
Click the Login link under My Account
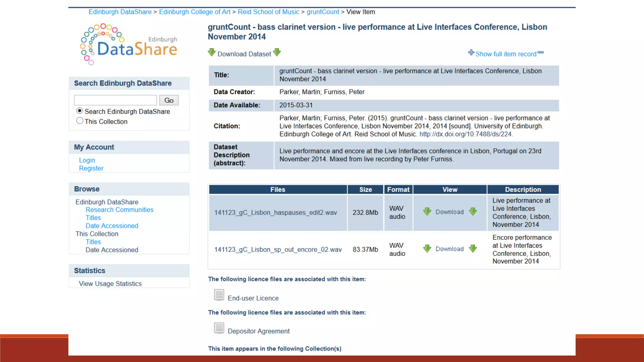[87, 160]
